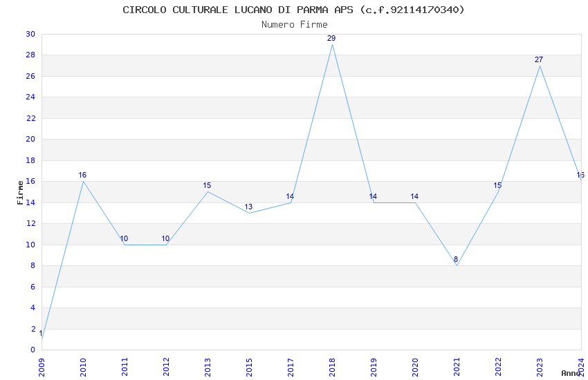Select the data label '27' for 2023
The width and height of the screenshot is (588, 380).
click(538, 59)
